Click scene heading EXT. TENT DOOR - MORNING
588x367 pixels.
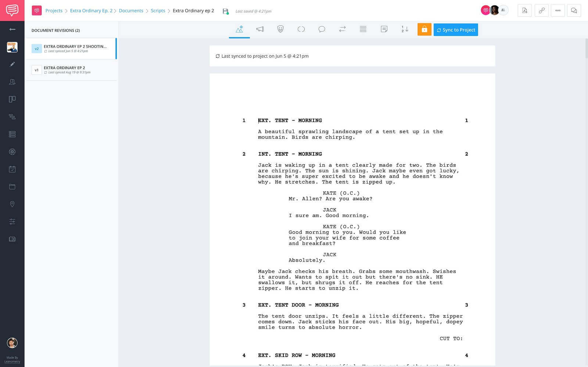(298, 305)
